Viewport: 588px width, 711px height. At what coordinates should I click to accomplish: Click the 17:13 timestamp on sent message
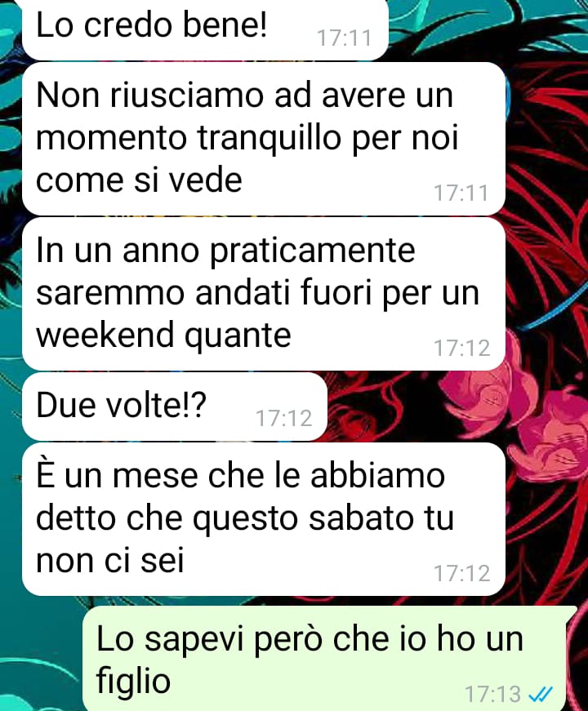492,694
